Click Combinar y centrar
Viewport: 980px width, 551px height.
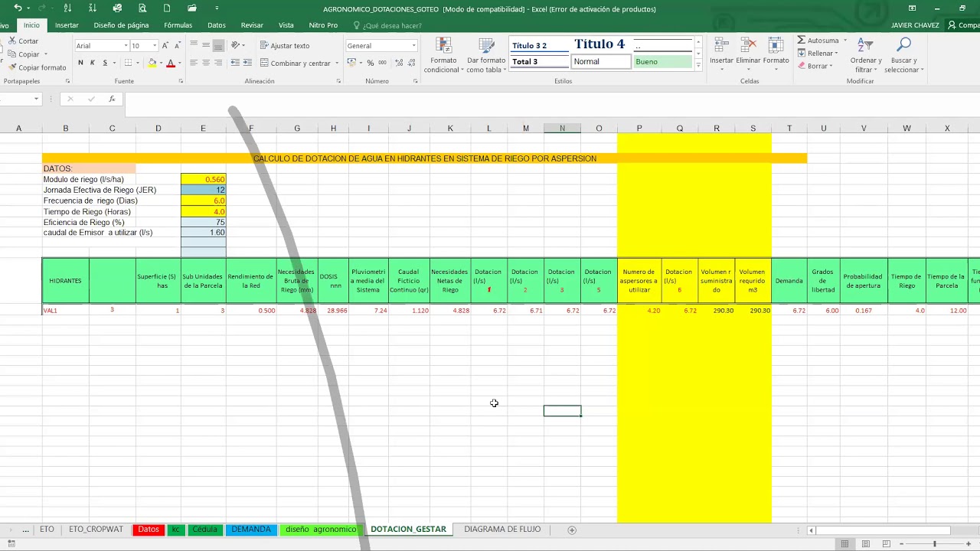point(296,63)
